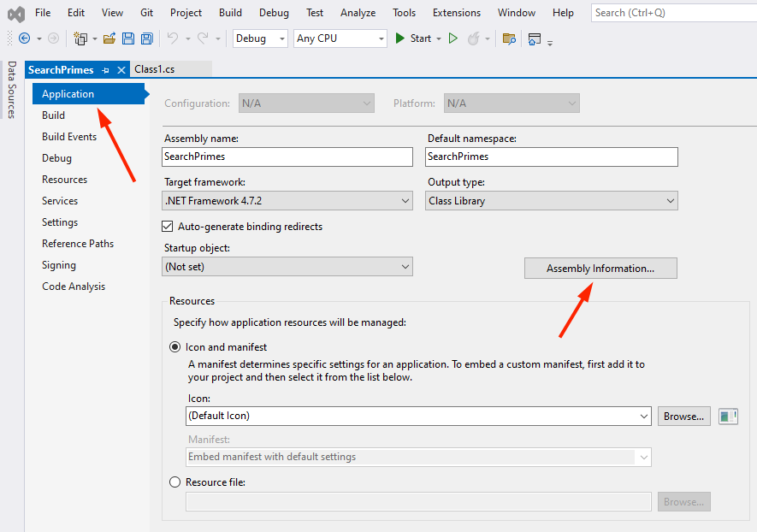Click the navigate forward arrow icon
Image resolution: width=757 pixels, height=532 pixels.
[x=54, y=38]
